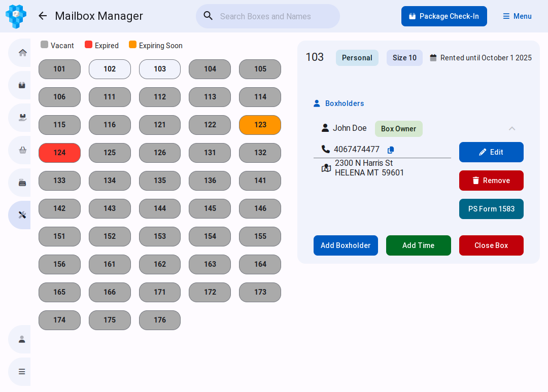Image resolution: width=548 pixels, height=392 pixels.
Task: Click the Package Check-In button
Action: click(444, 16)
